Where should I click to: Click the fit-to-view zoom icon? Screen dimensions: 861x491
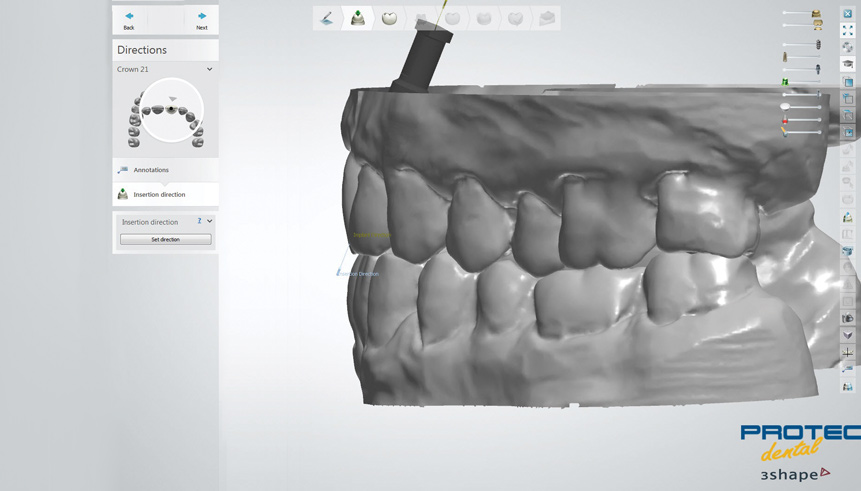(848, 31)
